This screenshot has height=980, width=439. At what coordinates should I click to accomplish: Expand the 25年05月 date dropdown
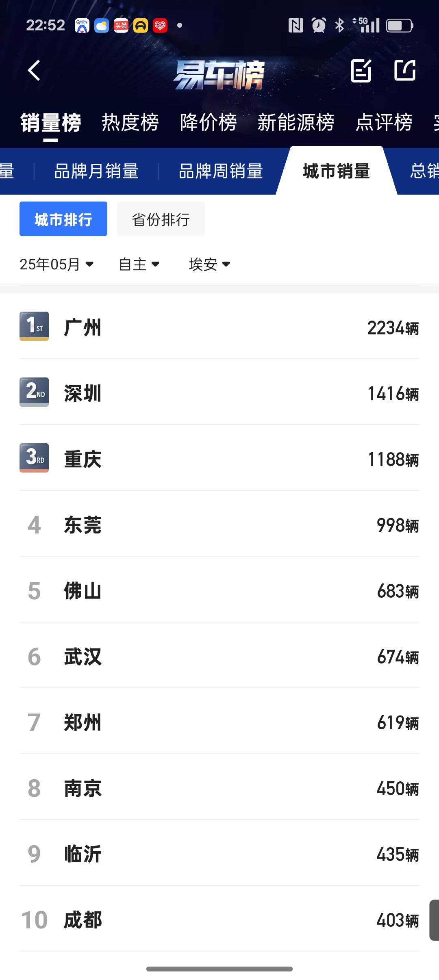tap(57, 265)
